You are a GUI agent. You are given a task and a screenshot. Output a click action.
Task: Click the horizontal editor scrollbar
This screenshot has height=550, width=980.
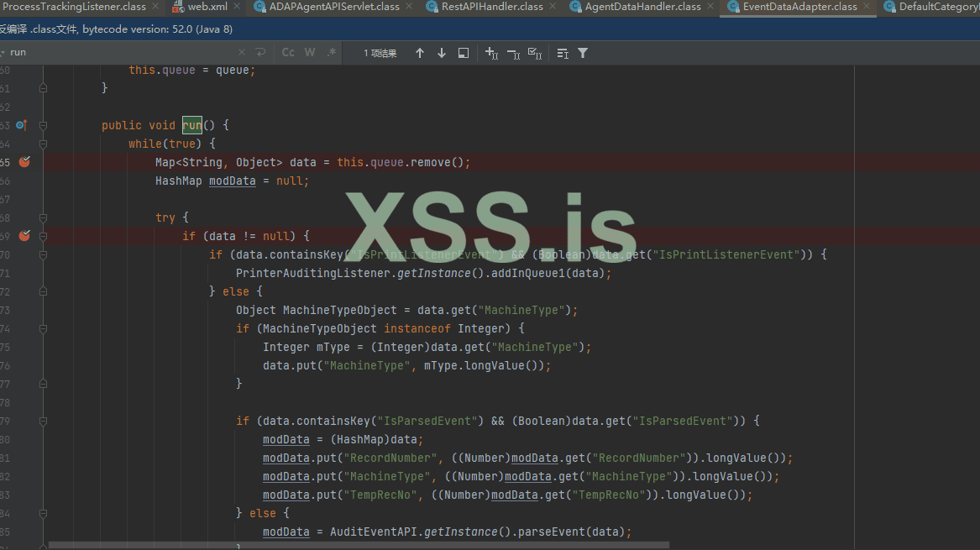coord(359,546)
